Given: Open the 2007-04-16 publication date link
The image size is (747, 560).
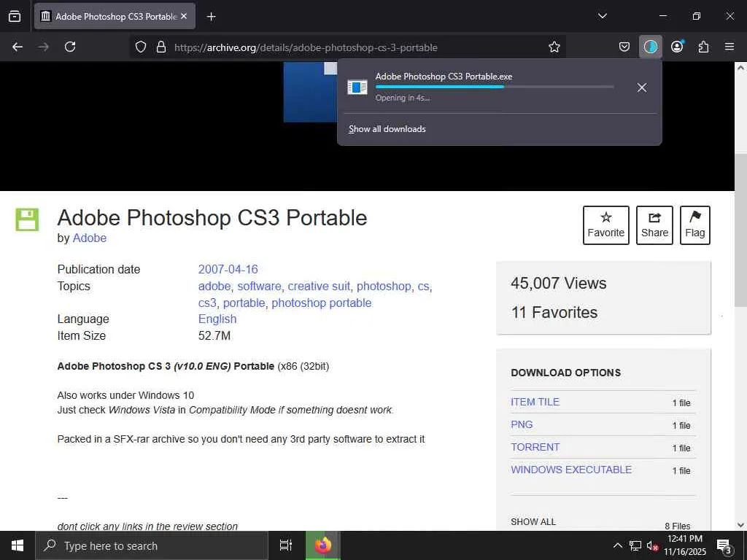Looking at the screenshot, I should click(x=228, y=269).
